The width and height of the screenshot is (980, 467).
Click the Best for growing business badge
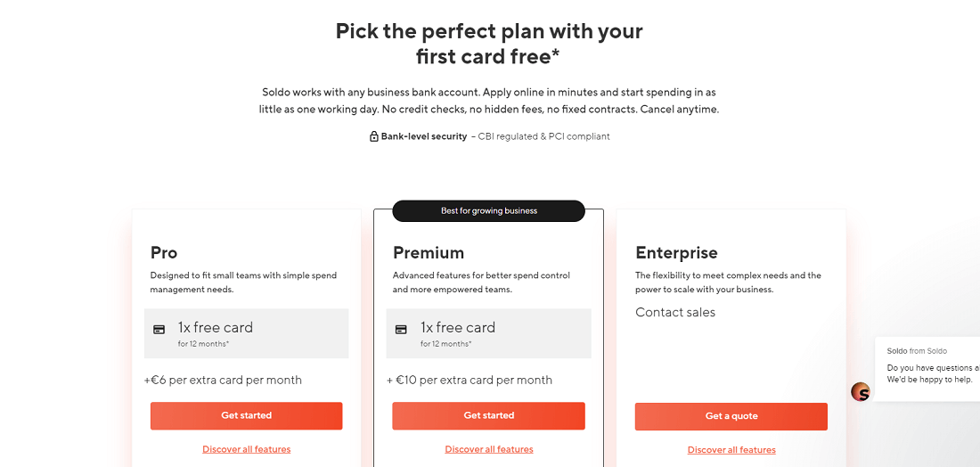point(489,210)
